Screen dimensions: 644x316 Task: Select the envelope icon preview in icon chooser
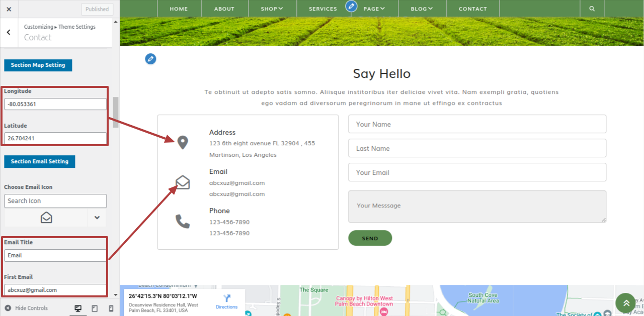pyautogui.click(x=46, y=218)
